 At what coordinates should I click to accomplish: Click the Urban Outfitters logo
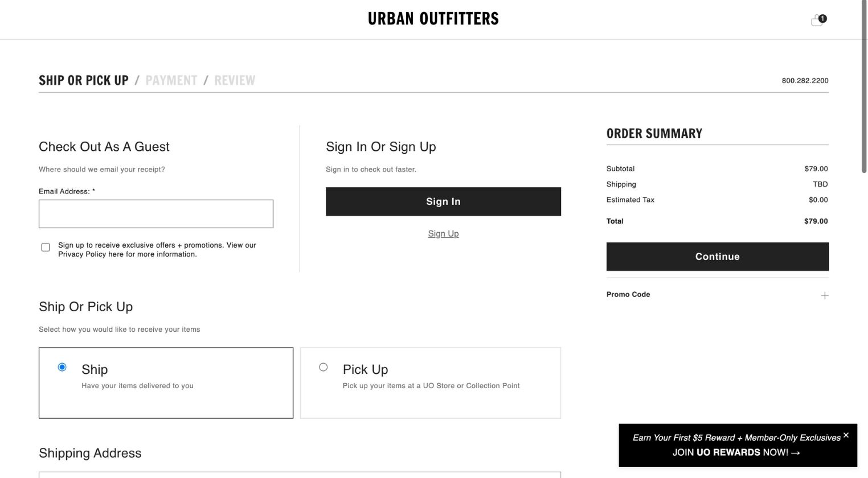433,19
